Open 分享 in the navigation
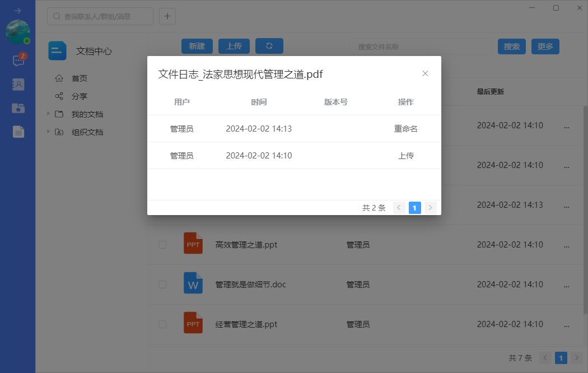588x373 pixels. [x=79, y=96]
